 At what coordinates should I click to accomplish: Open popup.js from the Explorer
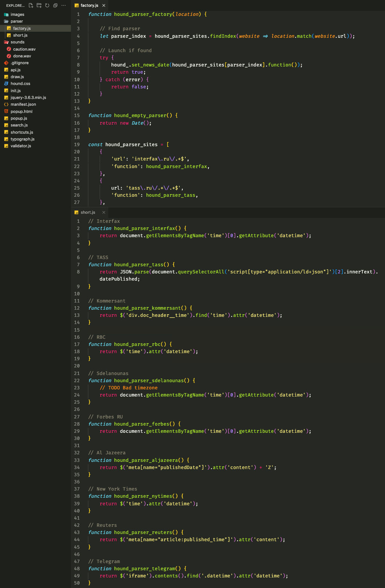pyautogui.click(x=35, y=118)
